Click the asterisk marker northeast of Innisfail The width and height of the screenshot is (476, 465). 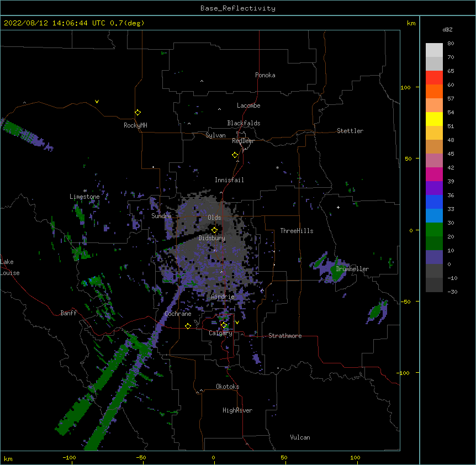[277, 168]
